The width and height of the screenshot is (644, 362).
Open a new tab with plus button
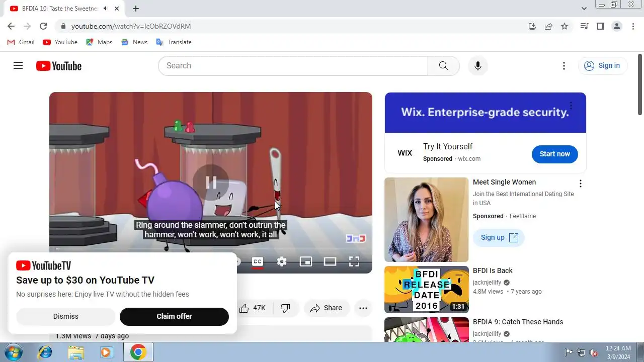136,9
